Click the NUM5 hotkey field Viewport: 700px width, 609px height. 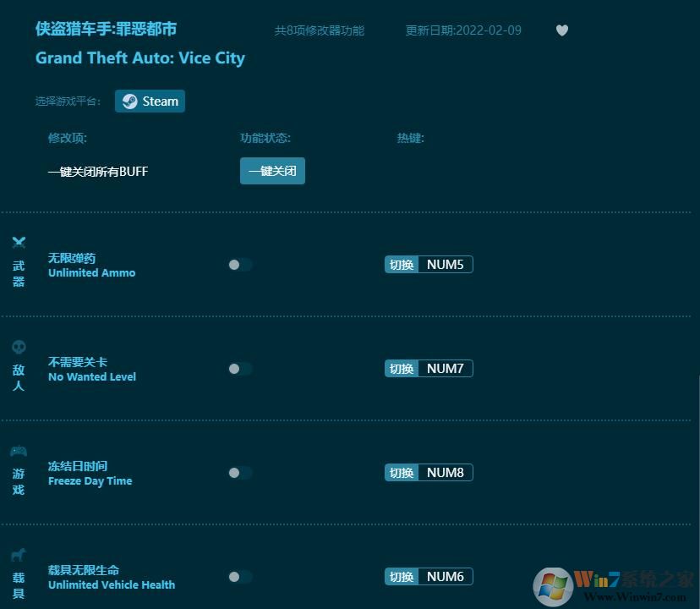click(x=446, y=265)
